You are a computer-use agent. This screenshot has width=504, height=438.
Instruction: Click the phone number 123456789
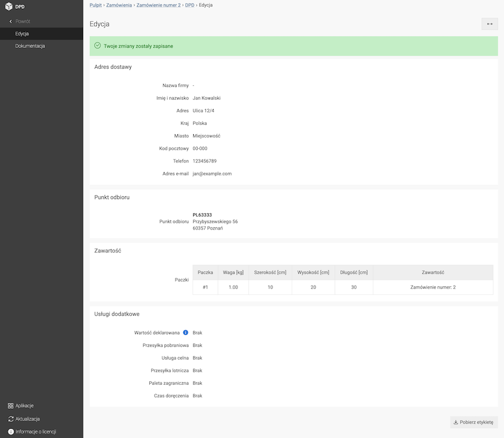coord(204,161)
